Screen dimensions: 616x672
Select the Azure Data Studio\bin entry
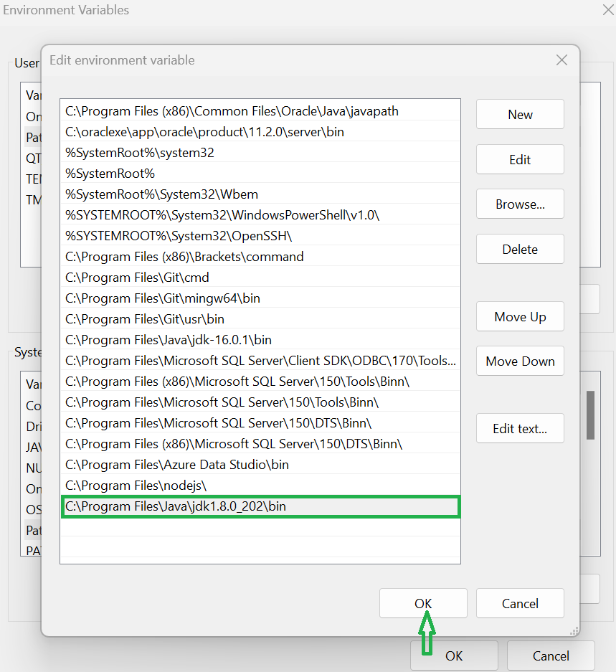click(260, 465)
